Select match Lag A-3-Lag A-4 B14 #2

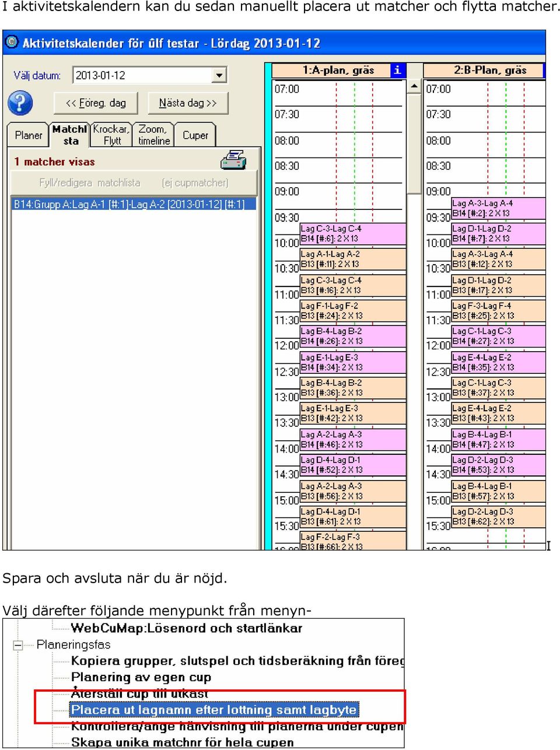pos(498,208)
